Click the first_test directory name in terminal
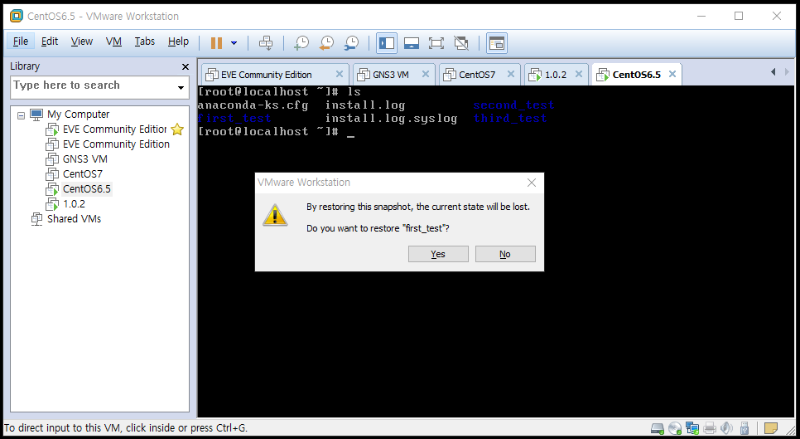Image resolution: width=800 pixels, height=439 pixels. pos(234,118)
